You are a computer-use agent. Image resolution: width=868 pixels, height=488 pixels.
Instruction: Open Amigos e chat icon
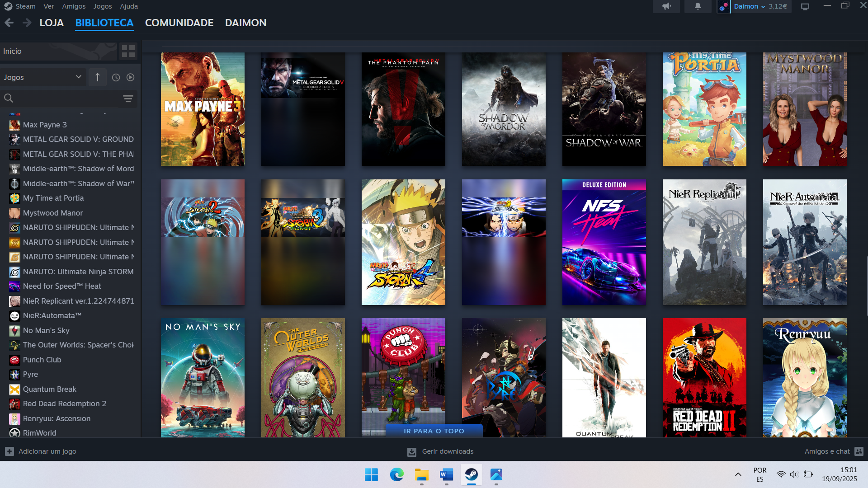859,451
